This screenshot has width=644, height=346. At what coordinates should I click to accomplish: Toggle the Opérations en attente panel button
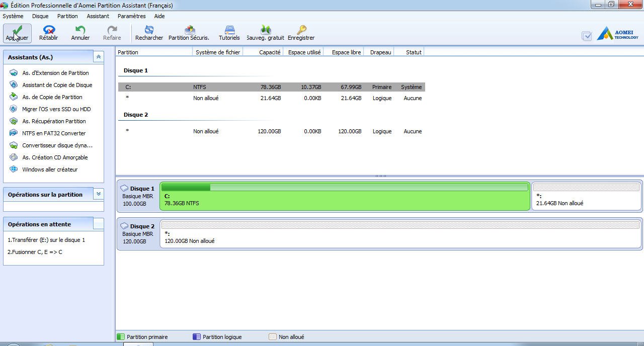tap(99, 224)
